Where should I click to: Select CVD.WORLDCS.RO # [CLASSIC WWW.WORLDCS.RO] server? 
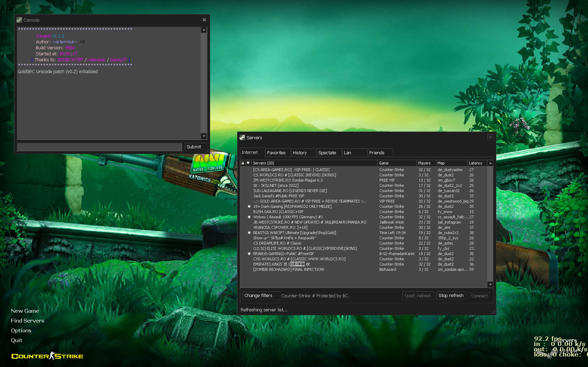(363, 259)
